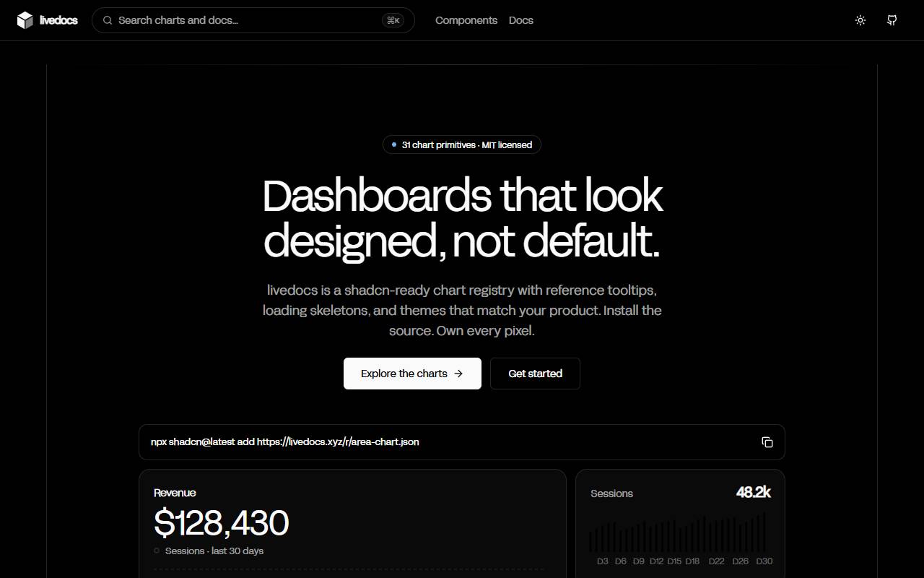Screen dimensions: 924x578
Task: Toggle the light/dark theme sun icon
Action: tap(860, 20)
